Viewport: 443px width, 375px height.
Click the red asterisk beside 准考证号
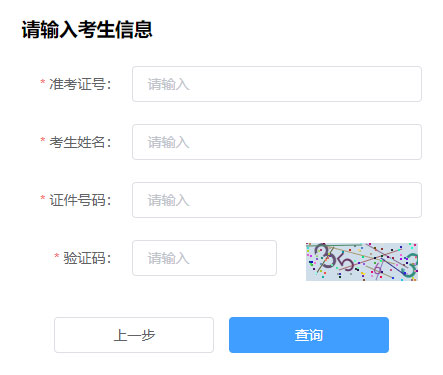43,82
